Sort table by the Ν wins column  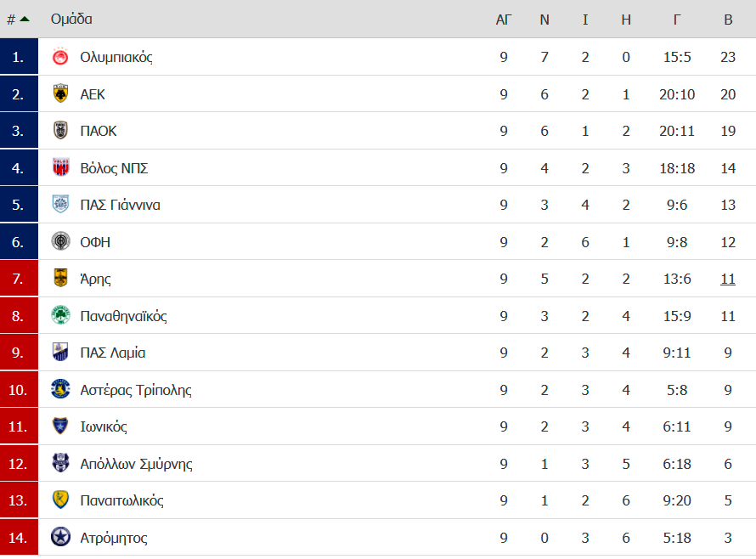(x=544, y=20)
